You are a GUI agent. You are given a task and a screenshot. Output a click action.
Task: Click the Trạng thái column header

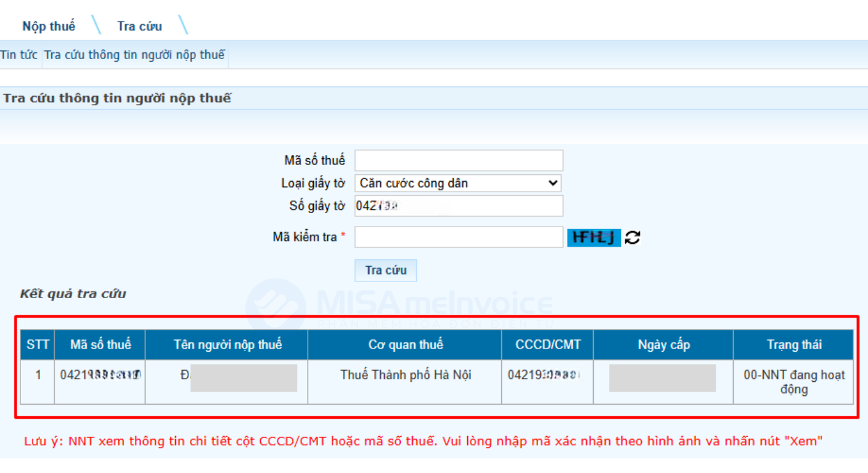tap(793, 345)
